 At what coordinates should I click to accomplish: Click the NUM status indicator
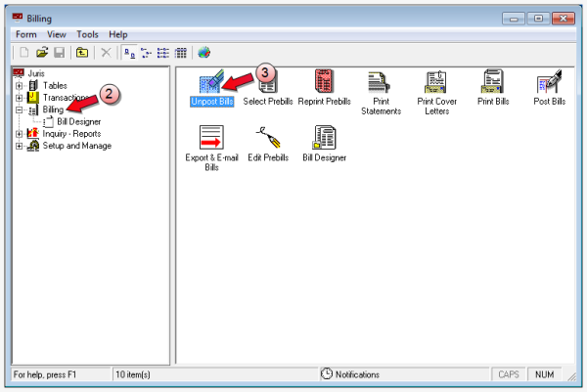pyautogui.click(x=544, y=374)
